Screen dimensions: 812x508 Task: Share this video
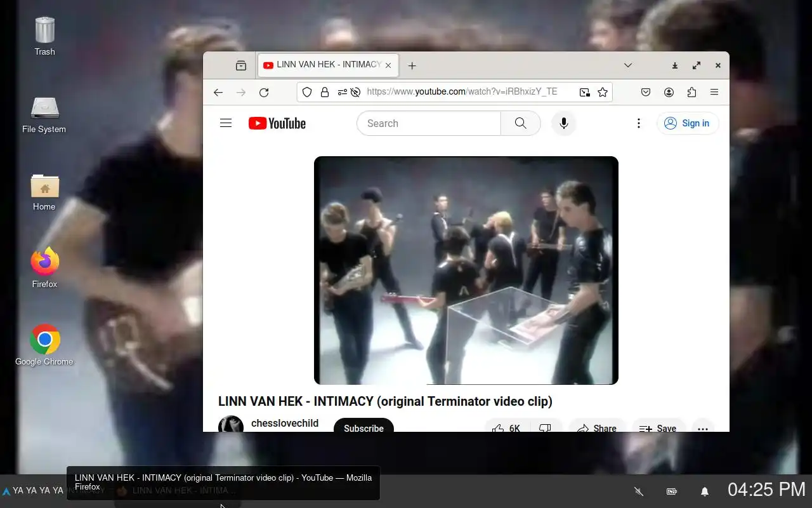597,425
